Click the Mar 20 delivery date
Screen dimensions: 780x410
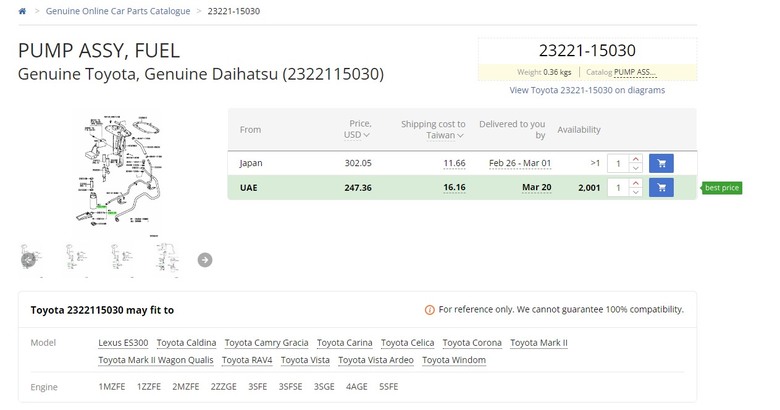tap(537, 188)
